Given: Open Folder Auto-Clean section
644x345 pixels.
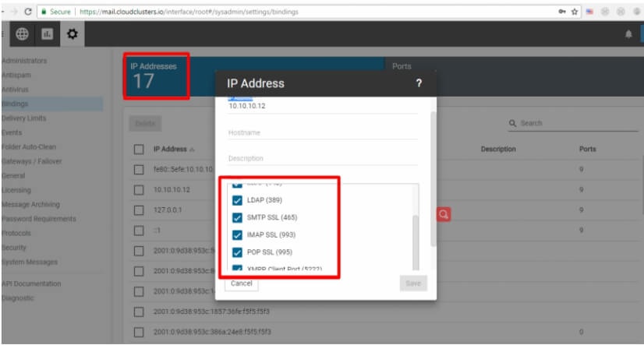Looking at the screenshot, I should pyautogui.click(x=29, y=147).
